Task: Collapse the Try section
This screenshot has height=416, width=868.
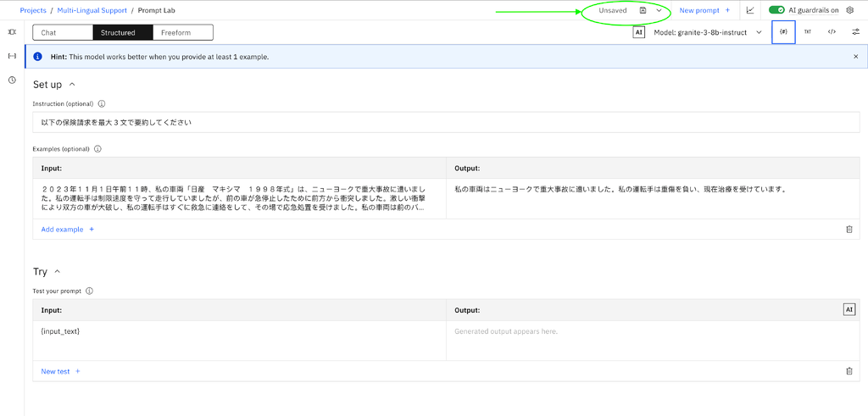Action: pos(57,272)
